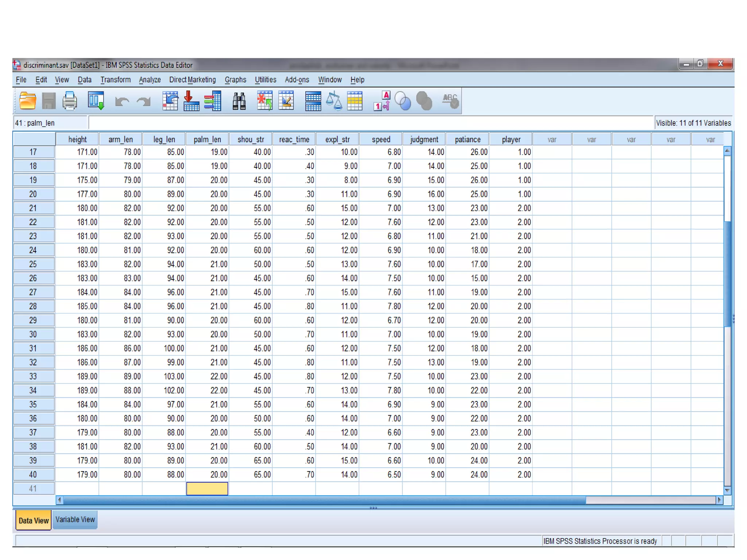Open the Analyze menu

tap(150, 79)
